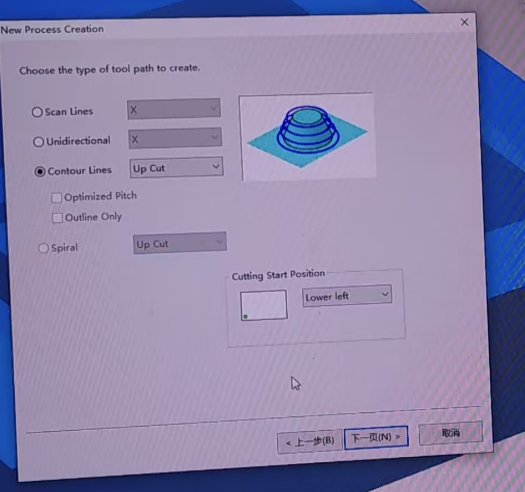525x492 pixels.
Task: Go to next page with 下一页(N)
Action: pos(376,437)
